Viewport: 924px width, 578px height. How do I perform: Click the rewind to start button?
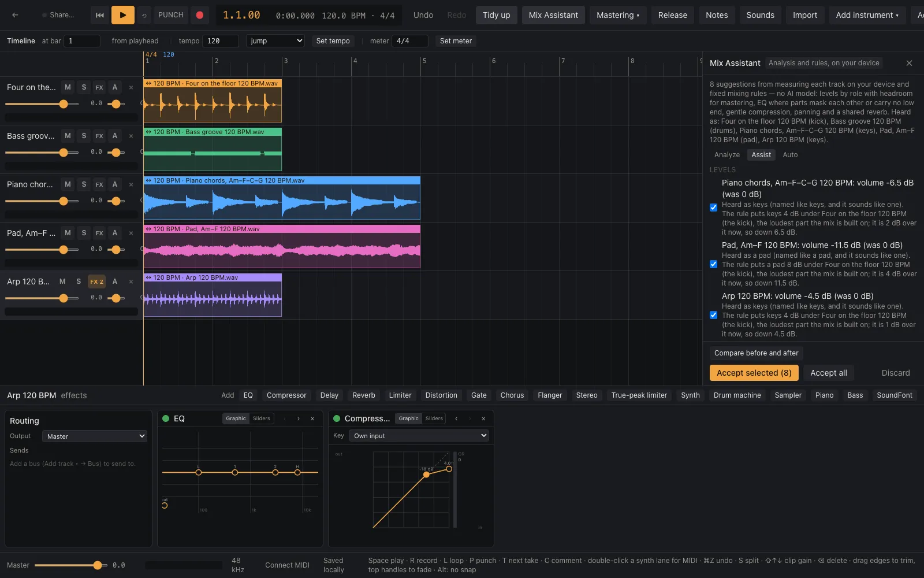pos(99,15)
